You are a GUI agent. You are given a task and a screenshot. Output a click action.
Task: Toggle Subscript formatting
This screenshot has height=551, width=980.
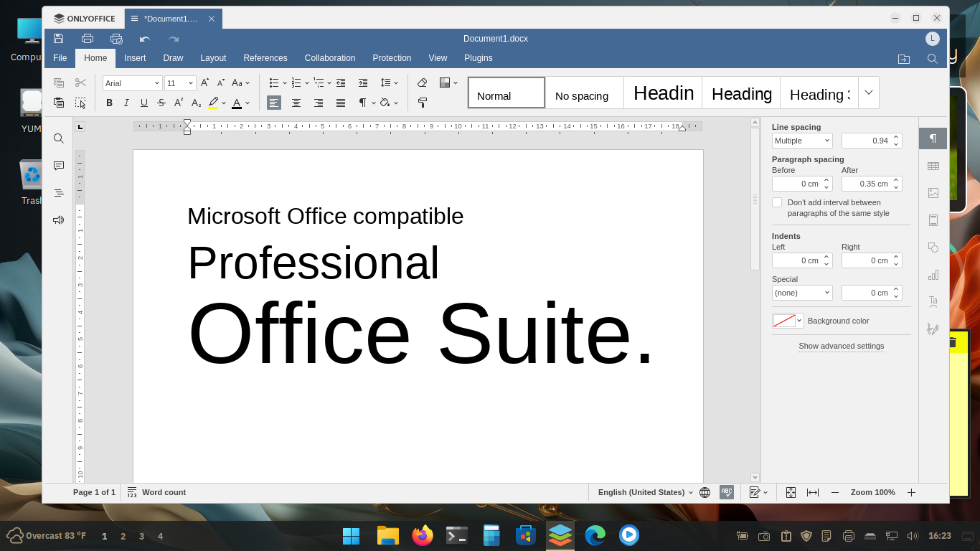[x=196, y=103]
